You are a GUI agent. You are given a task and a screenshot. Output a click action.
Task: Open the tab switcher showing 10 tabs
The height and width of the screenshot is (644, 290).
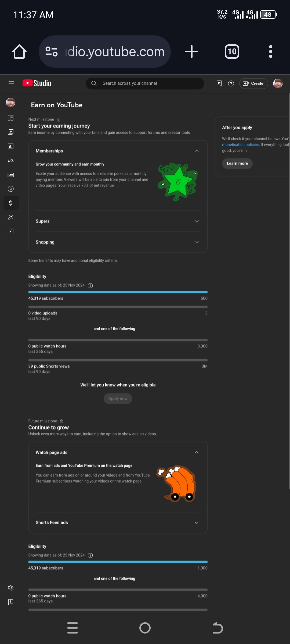coord(232,52)
